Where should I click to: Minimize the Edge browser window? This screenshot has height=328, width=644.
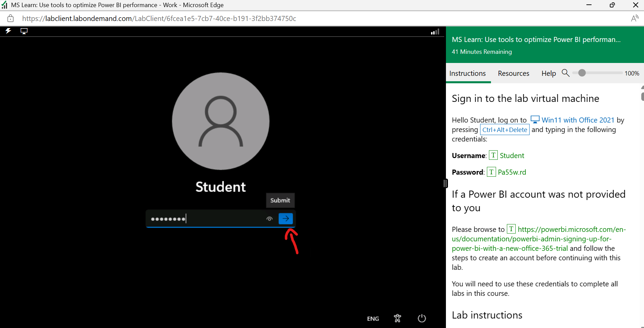(589, 5)
